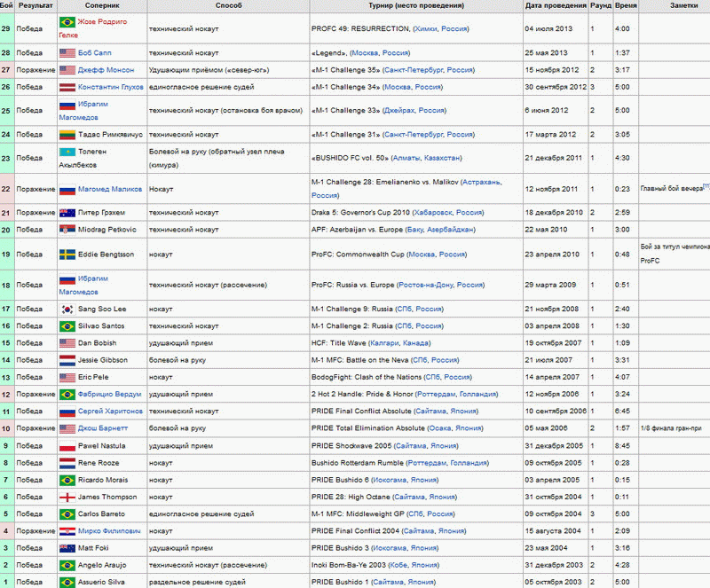Click the South Korea flag by Sang Soo Lee
Viewport: 710px width, 588px height.
(x=67, y=309)
